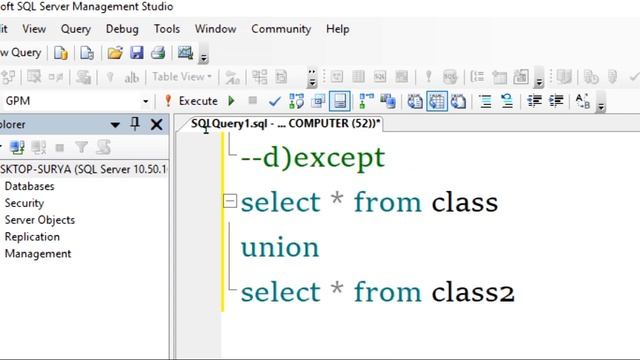This screenshot has height=360, width=640.
Task: Select the Databases node
Action: click(29, 186)
